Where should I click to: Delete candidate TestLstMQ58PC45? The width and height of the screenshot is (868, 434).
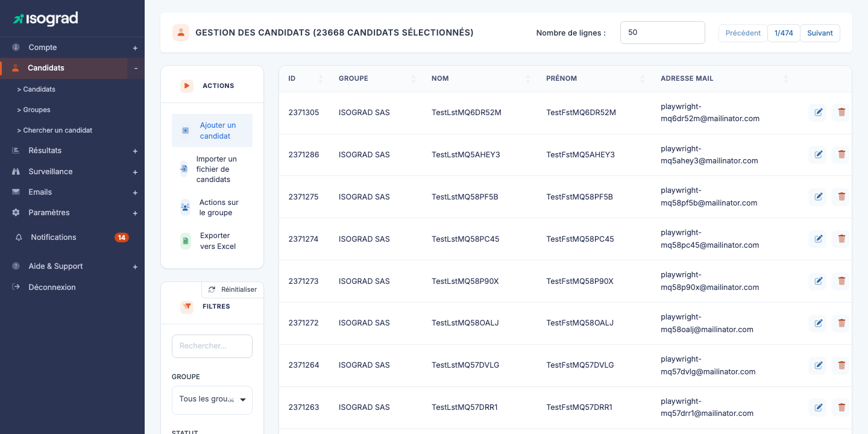[x=841, y=239]
